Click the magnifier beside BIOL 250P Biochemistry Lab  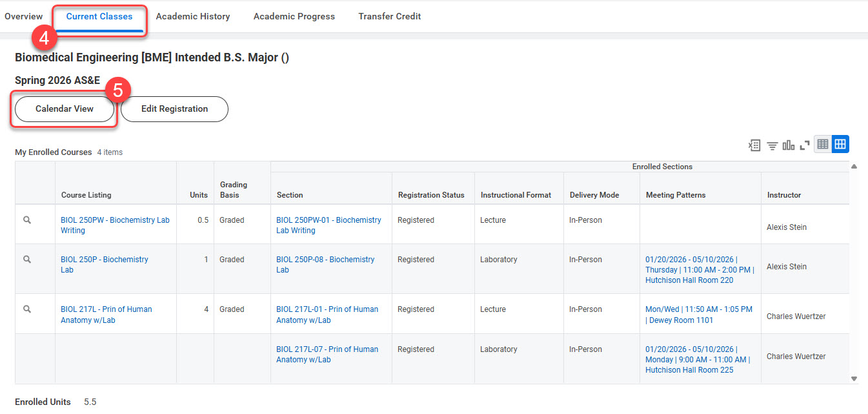tap(26, 260)
